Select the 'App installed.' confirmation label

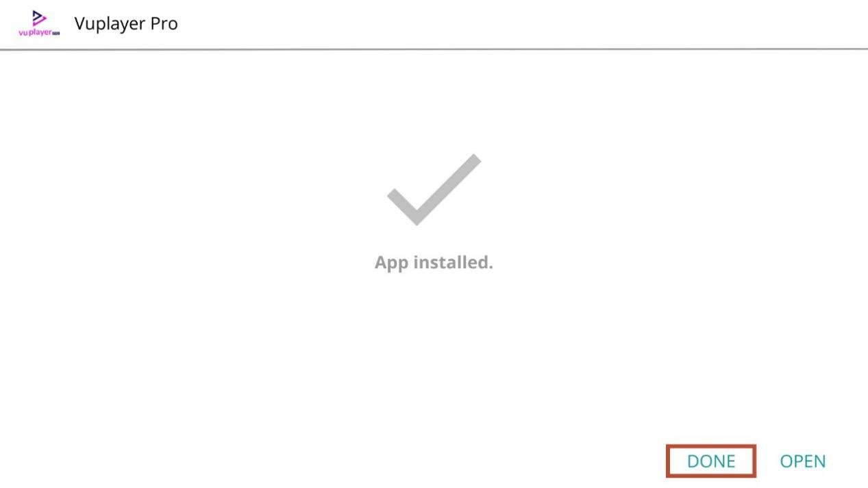pyautogui.click(x=434, y=262)
